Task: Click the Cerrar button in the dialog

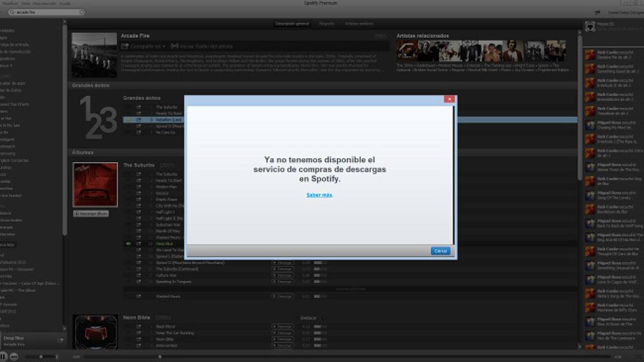Action: 440,251
